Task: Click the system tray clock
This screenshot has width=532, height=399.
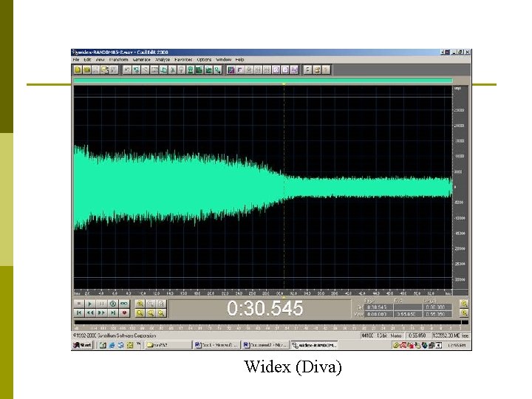Action: (x=457, y=345)
